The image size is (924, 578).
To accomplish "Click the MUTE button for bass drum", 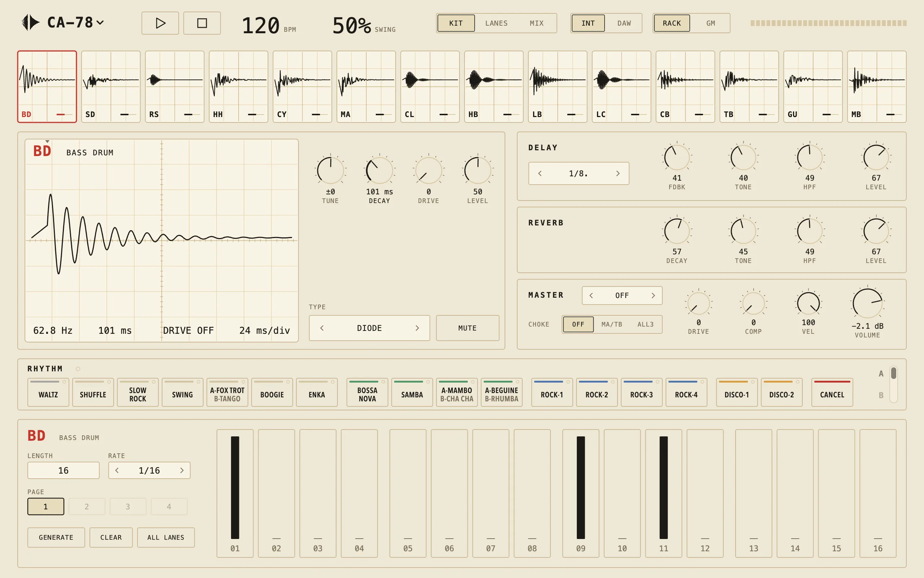I will pos(467,328).
